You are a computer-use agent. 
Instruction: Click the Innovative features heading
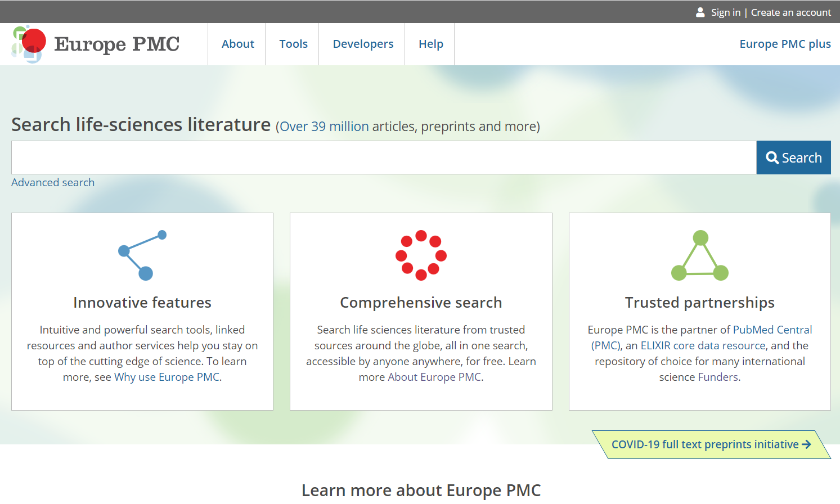pos(142,303)
